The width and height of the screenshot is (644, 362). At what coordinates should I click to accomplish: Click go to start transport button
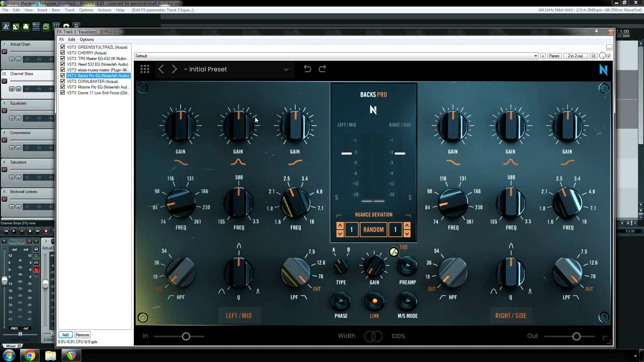click(x=6, y=231)
